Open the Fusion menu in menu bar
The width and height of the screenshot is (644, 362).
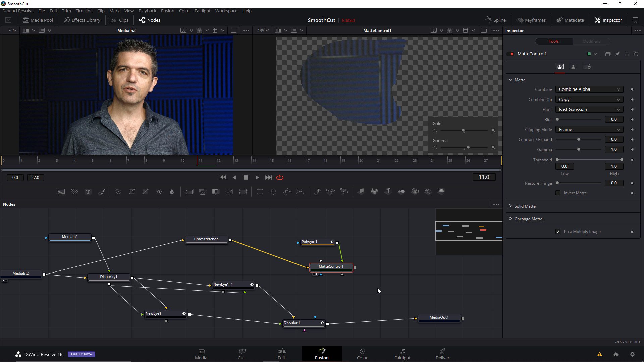tap(167, 11)
